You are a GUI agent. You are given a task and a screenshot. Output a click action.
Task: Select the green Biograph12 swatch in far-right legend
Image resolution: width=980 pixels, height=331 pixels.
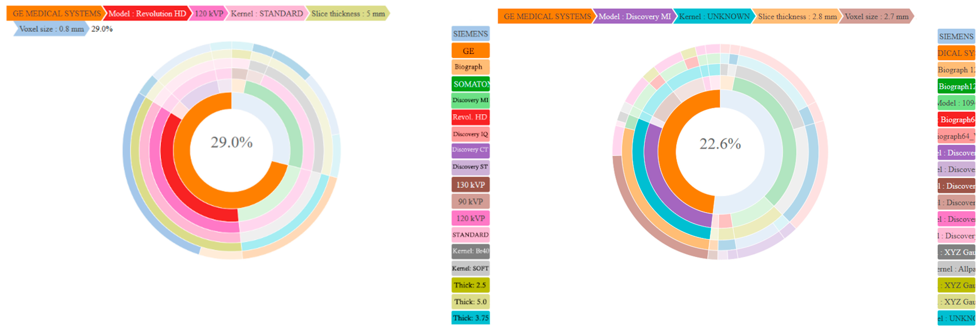pos(957,86)
